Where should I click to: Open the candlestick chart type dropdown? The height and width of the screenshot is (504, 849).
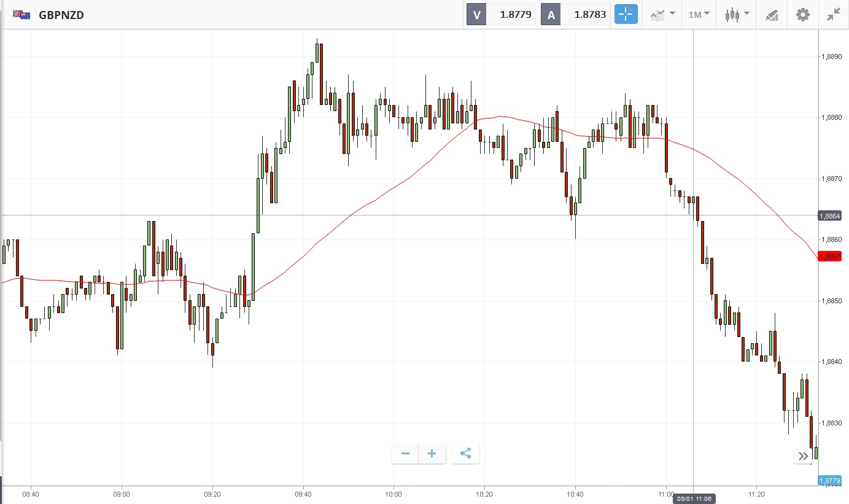tap(737, 15)
